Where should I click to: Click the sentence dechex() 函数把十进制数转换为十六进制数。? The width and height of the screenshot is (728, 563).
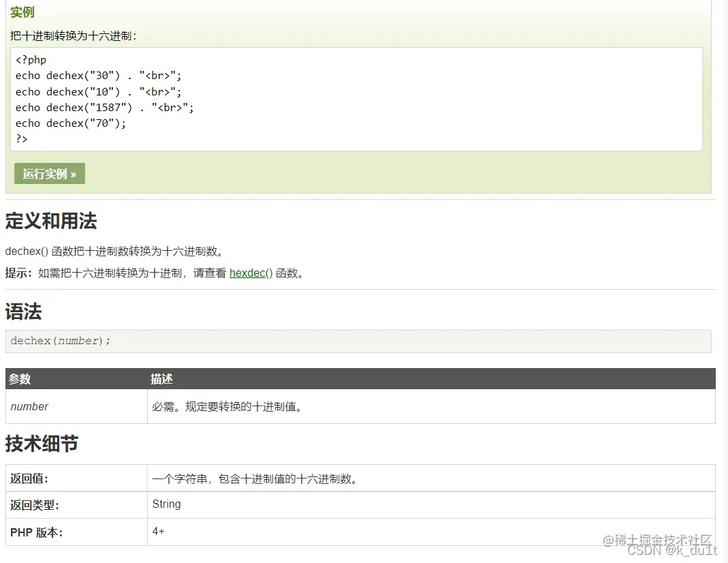pos(116,252)
